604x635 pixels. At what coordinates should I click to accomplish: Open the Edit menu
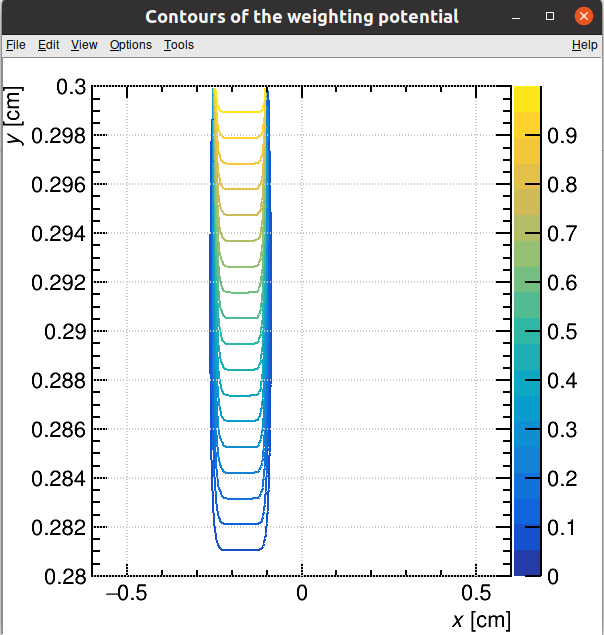48,45
